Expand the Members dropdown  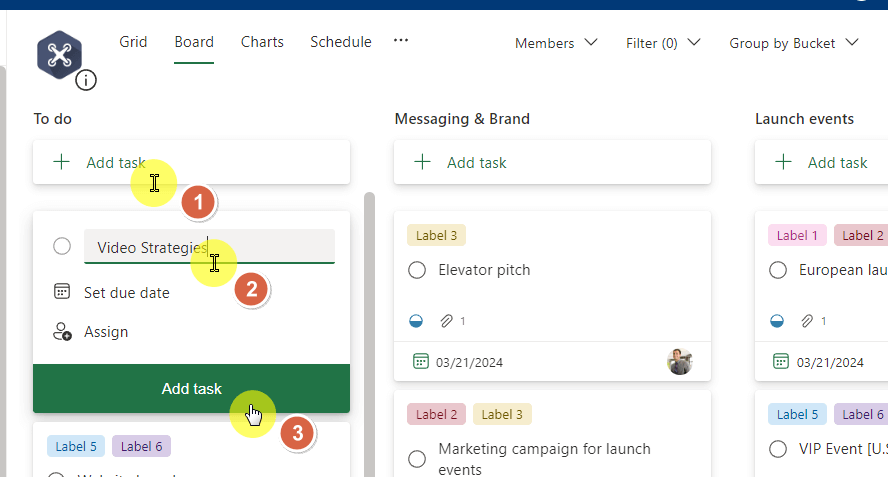click(x=556, y=43)
